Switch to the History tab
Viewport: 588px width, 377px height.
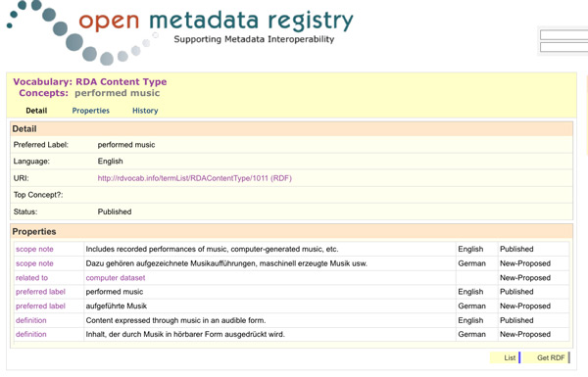coord(145,111)
